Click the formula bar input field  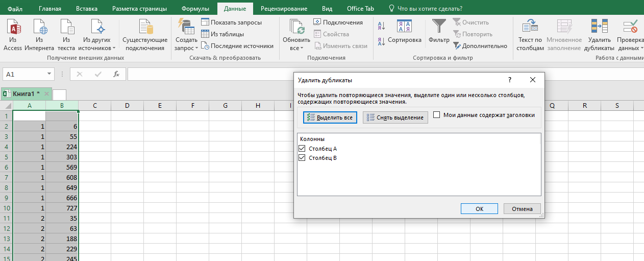tap(209, 74)
